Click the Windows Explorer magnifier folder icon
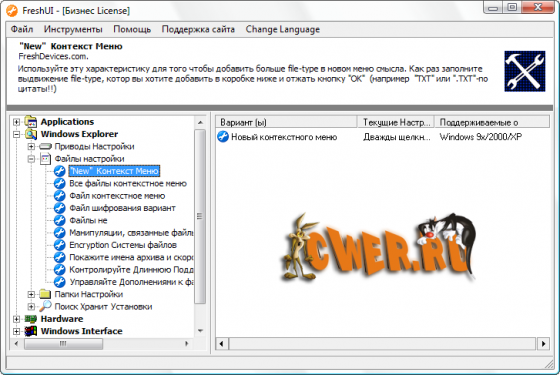The height and width of the screenshot is (375, 560). pyautogui.click(x=31, y=134)
